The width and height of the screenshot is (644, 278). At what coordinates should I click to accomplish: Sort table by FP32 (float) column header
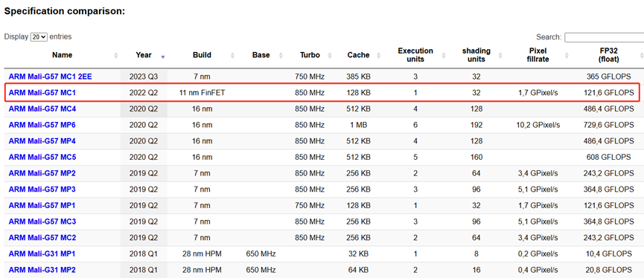(609, 55)
